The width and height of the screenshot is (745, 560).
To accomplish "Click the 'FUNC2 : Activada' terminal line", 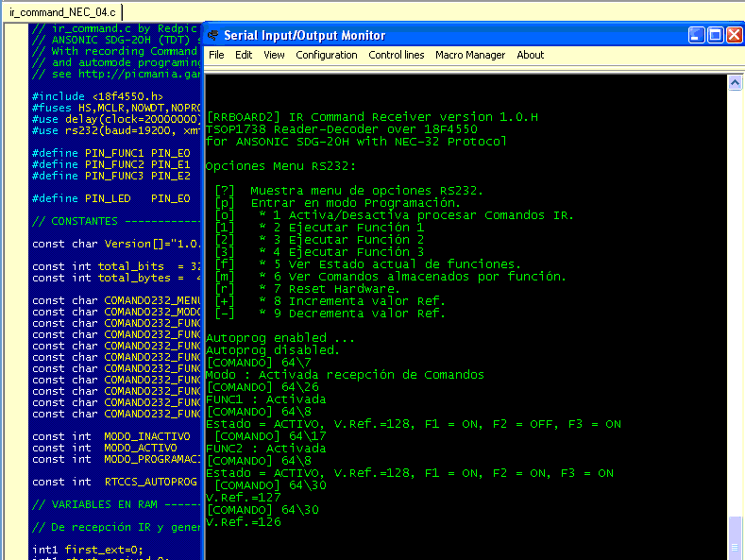I will (266, 449).
